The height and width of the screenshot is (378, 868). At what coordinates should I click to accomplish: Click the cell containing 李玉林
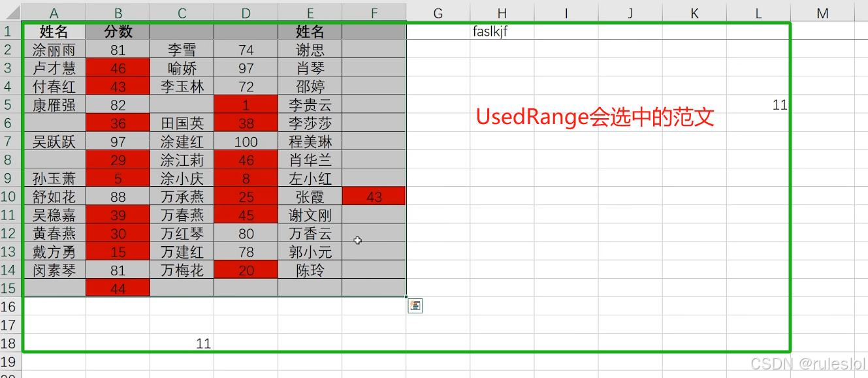pos(182,86)
